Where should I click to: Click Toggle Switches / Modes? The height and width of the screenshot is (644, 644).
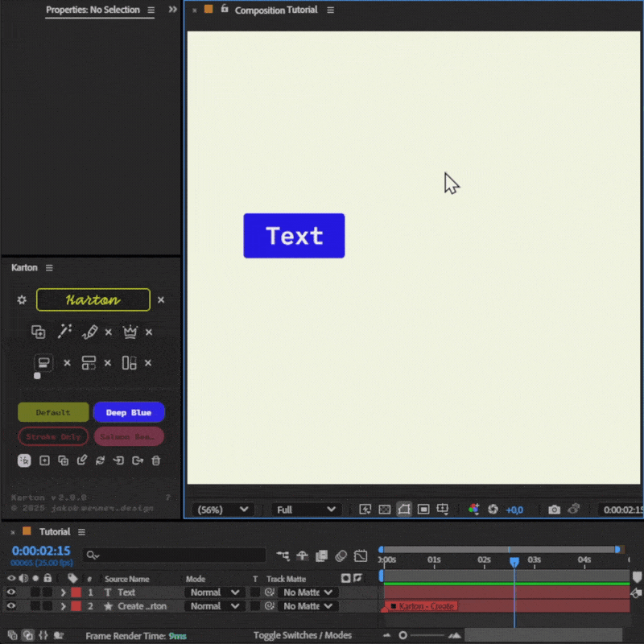(302, 635)
